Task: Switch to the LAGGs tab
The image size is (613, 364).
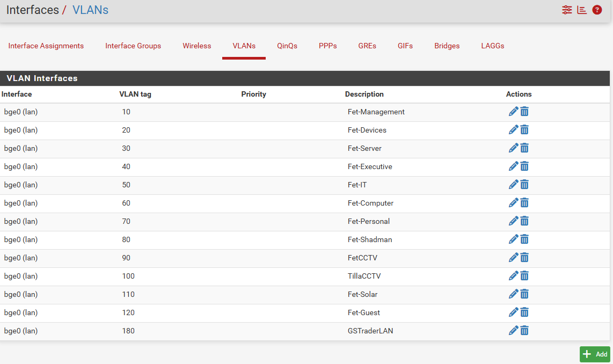Action: click(x=493, y=46)
